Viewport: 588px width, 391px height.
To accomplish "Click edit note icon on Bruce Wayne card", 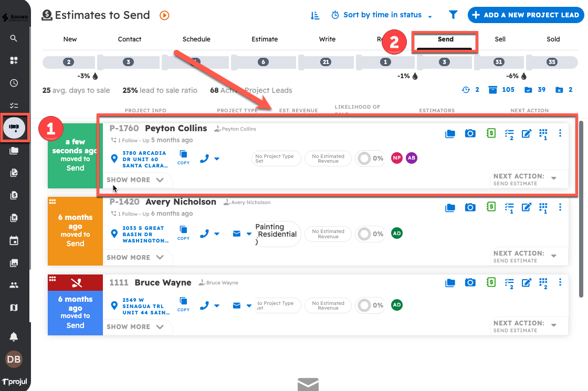I will 526,283.
